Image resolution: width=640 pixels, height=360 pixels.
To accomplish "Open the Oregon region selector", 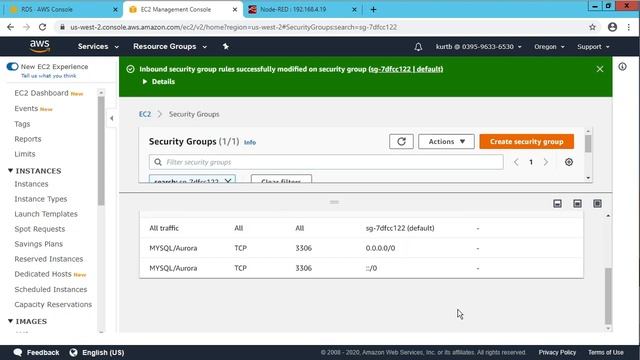I will point(549,47).
